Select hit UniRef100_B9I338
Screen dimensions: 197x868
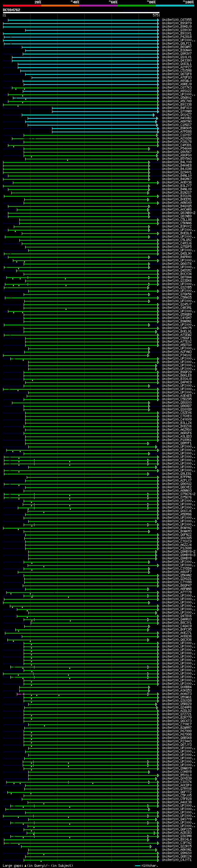tap(176, 104)
